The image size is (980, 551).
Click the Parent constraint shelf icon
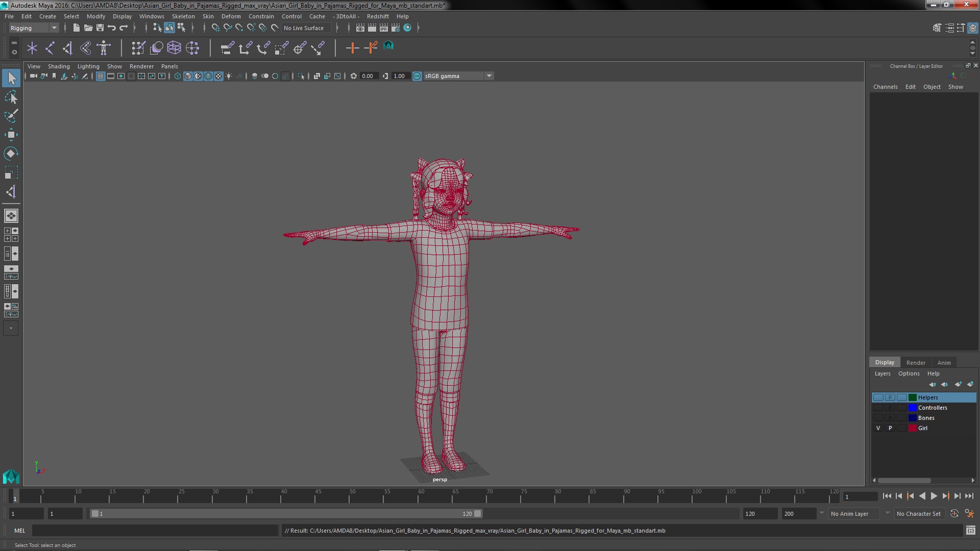227,48
